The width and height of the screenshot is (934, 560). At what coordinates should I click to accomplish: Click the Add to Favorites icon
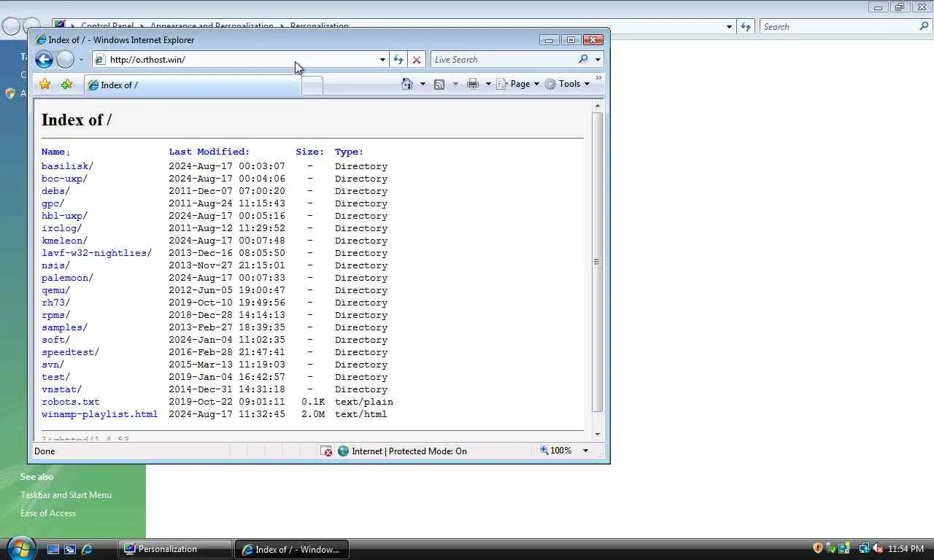click(x=66, y=85)
